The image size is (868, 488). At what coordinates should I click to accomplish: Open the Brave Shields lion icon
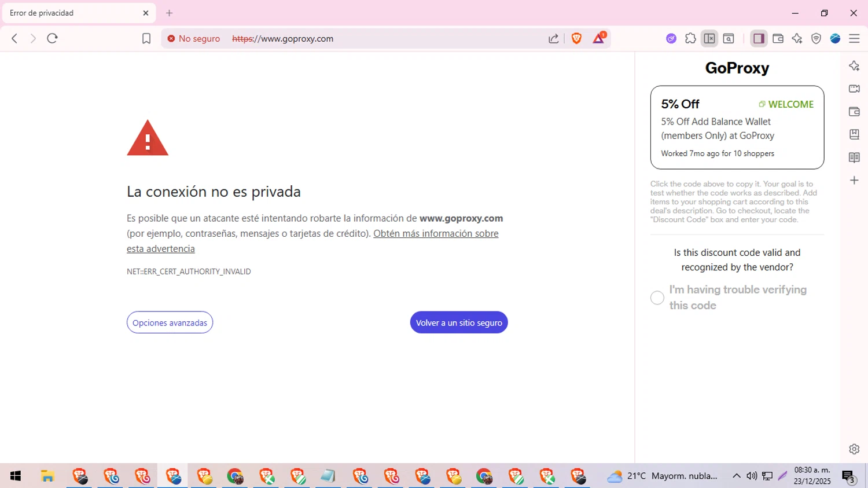pos(576,38)
